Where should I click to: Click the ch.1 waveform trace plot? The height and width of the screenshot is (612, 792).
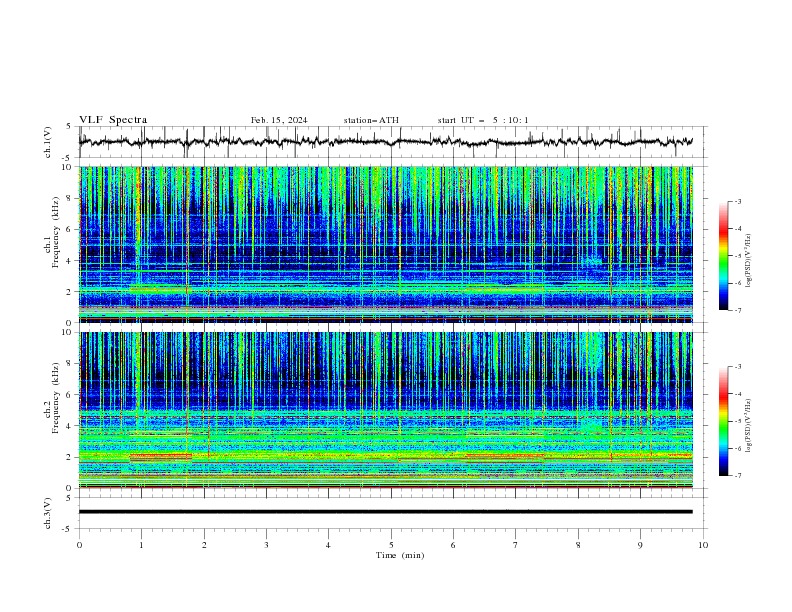385,142
